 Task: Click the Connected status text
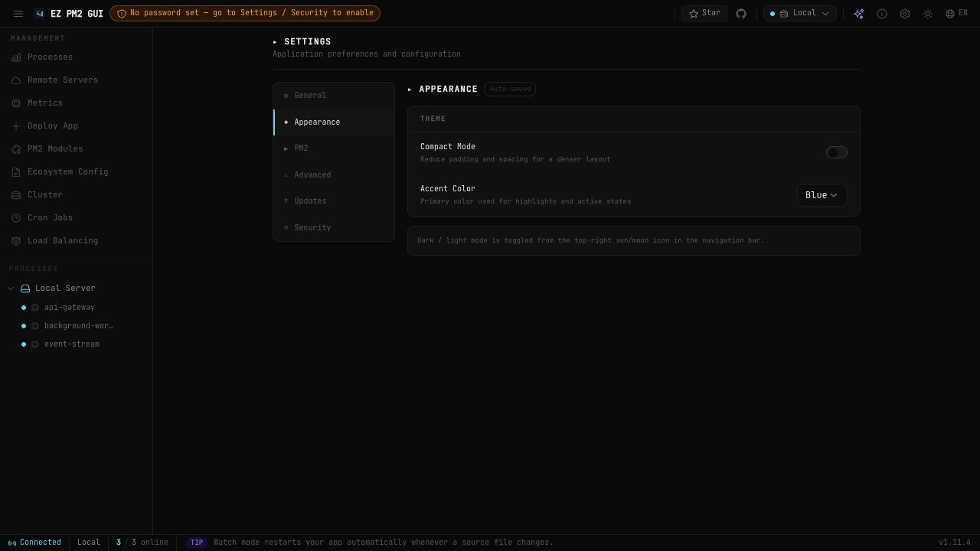tap(41, 543)
